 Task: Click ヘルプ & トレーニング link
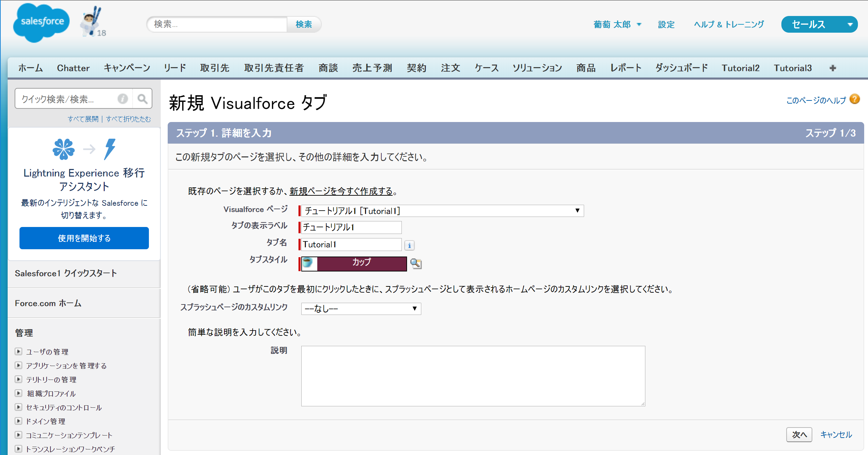[729, 24]
